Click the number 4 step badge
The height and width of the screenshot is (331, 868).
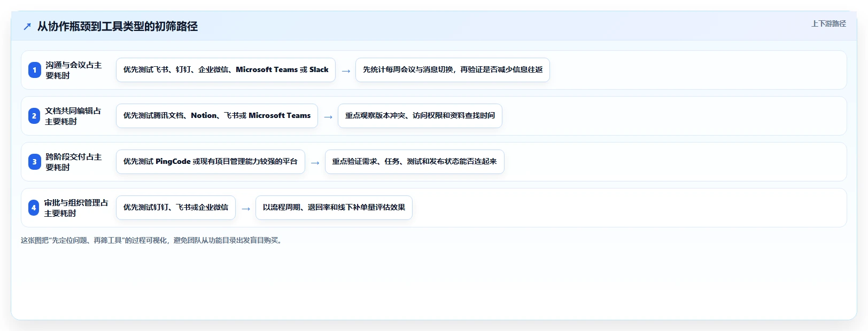34,208
